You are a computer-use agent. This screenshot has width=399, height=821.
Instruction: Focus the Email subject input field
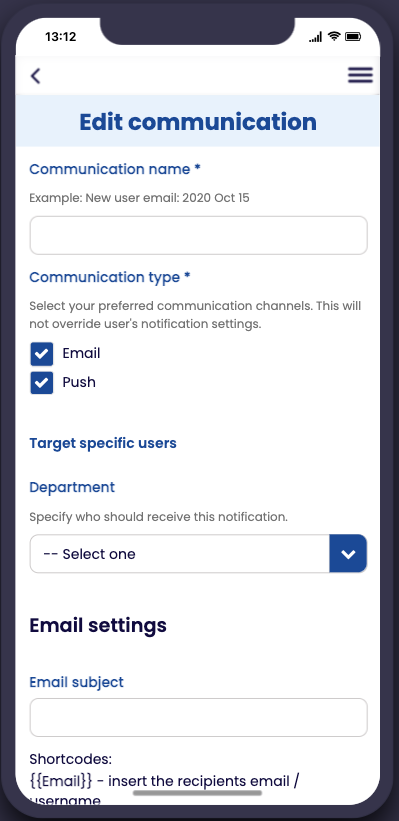click(198, 717)
